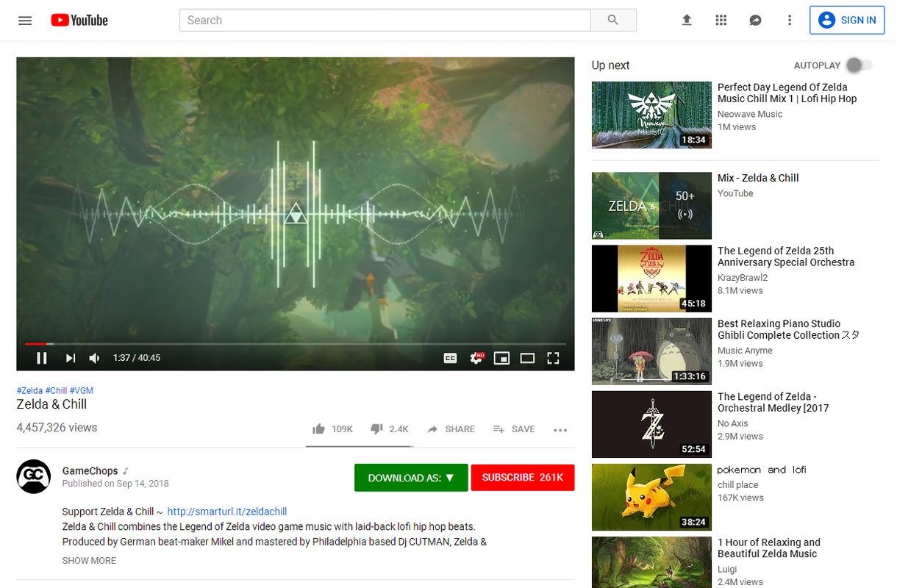Open 1 Hour of Relaxing Zelda thumbnail

[651, 562]
